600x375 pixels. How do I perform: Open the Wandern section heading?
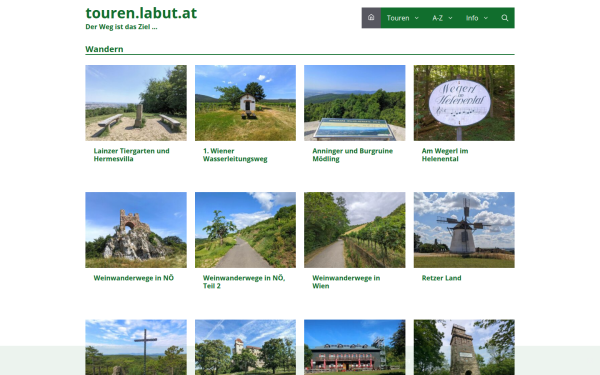coord(104,49)
